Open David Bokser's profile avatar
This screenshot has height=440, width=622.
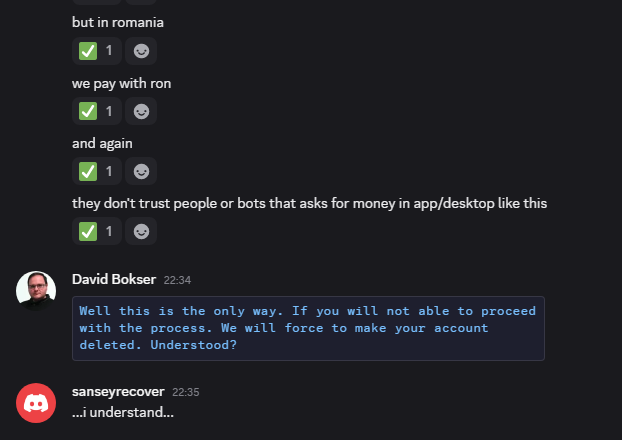coord(36,291)
